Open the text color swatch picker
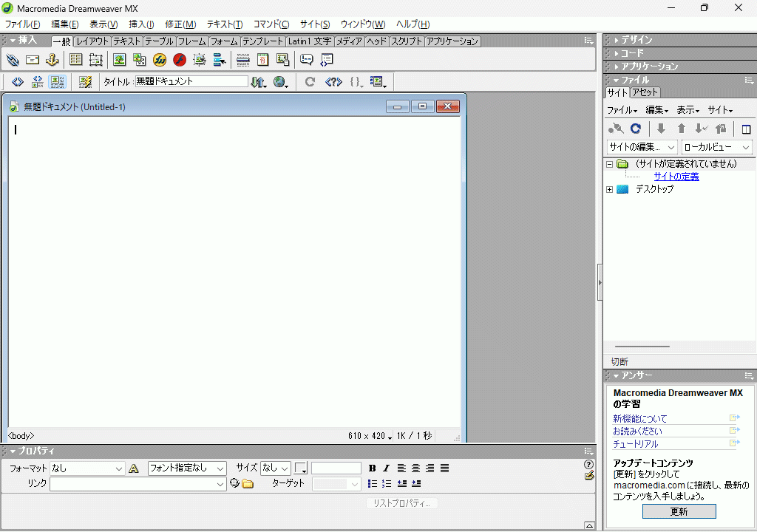The width and height of the screenshot is (757, 532). click(x=301, y=468)
